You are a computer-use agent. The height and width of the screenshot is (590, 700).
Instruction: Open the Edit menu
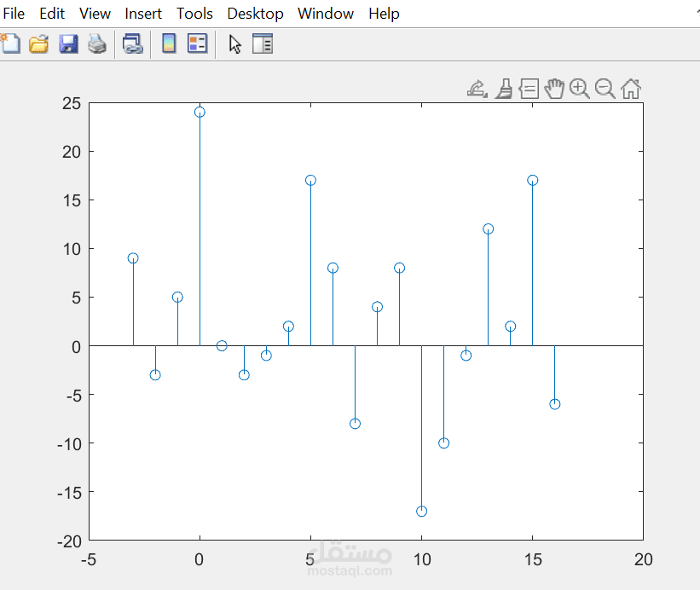(52, 14)
